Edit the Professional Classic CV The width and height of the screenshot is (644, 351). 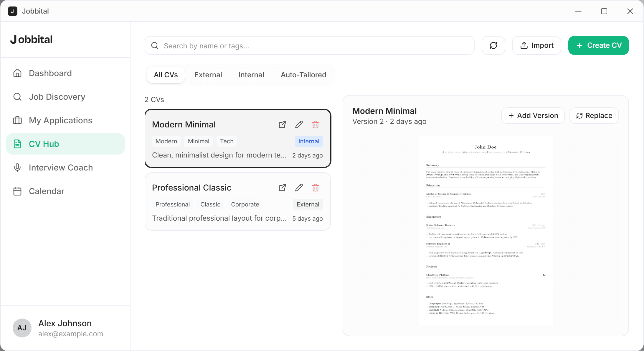click(299, 188)
